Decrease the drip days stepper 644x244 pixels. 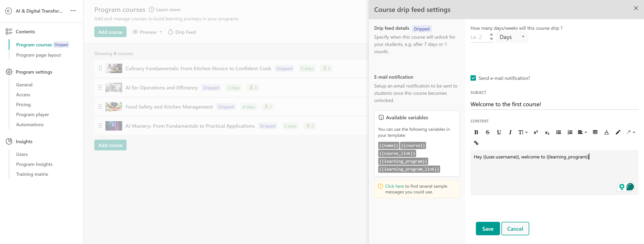point(491,39)
